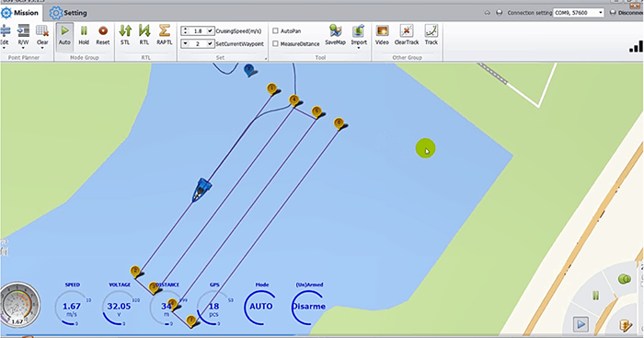Enable the AutoPan checkbox
This screenshot has width=644, height=338.
[276, 30]
